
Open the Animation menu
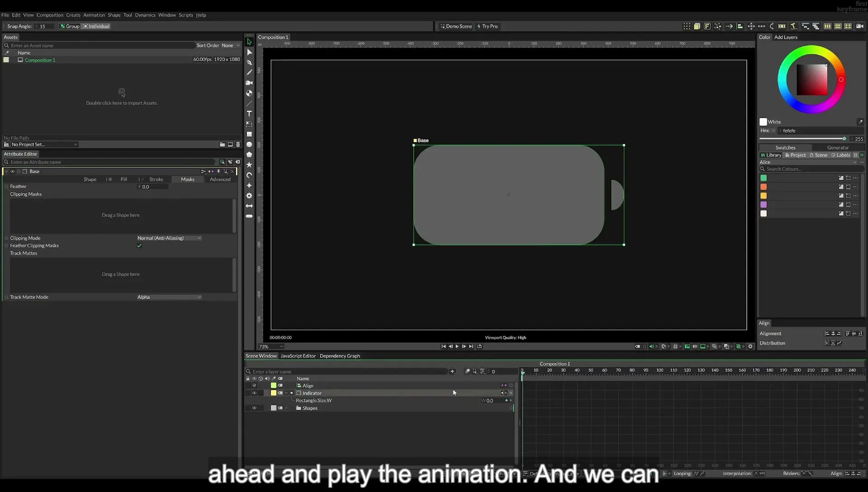(94, 15)
